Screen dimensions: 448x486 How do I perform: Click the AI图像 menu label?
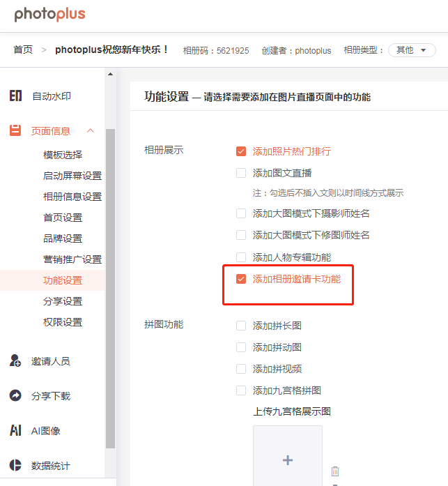click(x=45, y=430)
